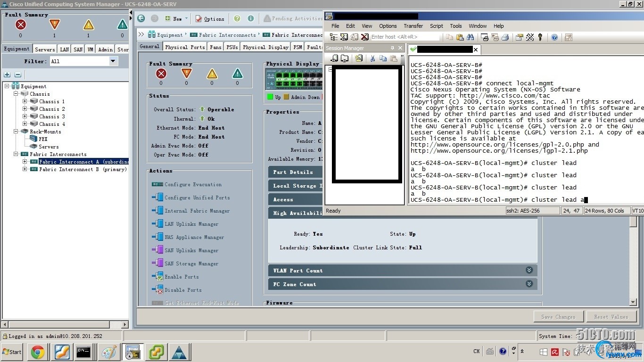Expand the FC Zone Count section

529,284
